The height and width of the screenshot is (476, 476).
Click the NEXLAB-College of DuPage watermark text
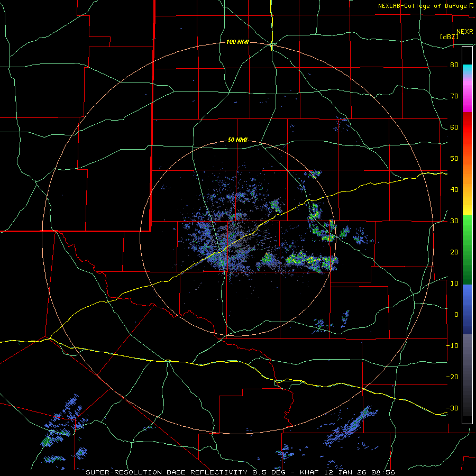[423, 6]
